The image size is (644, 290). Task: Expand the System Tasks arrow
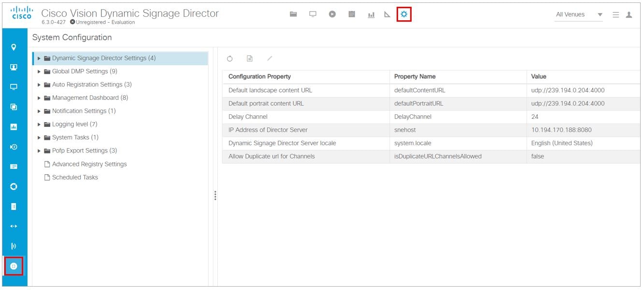(x=39, y=138)
